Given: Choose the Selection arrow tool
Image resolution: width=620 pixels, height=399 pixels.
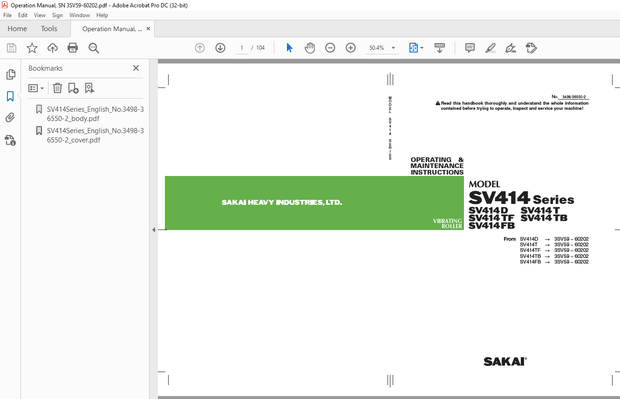Looking at the screenshot, I should [289, 48].
